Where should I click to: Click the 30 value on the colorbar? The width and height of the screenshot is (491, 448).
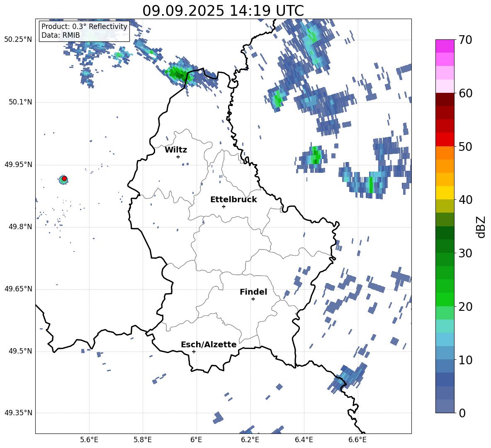(465, 253)
